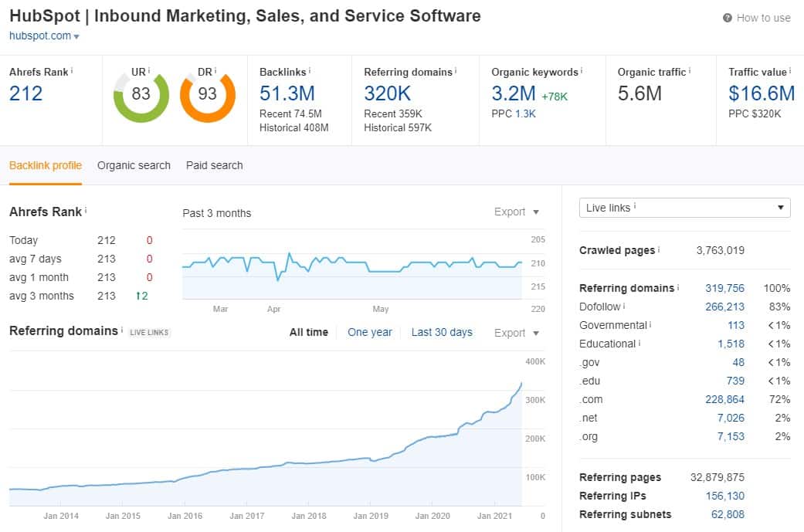804x532 pixels.
Task: Click the question mark icon beside How to use
Action: click(727, 18)
